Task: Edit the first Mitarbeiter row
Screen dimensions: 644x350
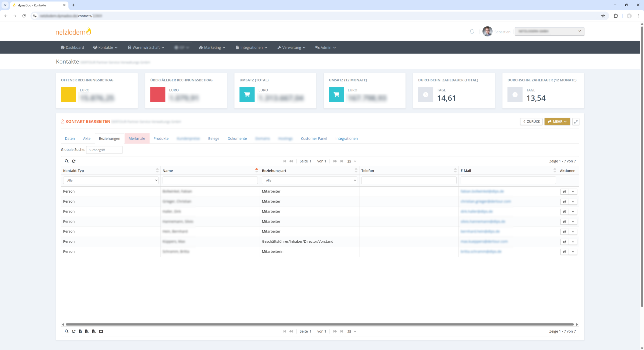Action: tap(565, 192)
